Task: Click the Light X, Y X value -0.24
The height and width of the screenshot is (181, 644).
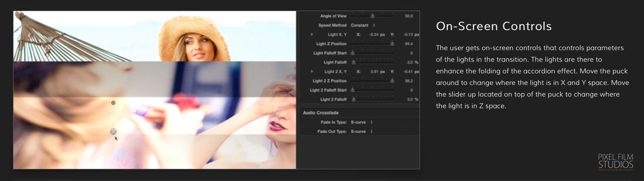Action: [x=374, y=35]
